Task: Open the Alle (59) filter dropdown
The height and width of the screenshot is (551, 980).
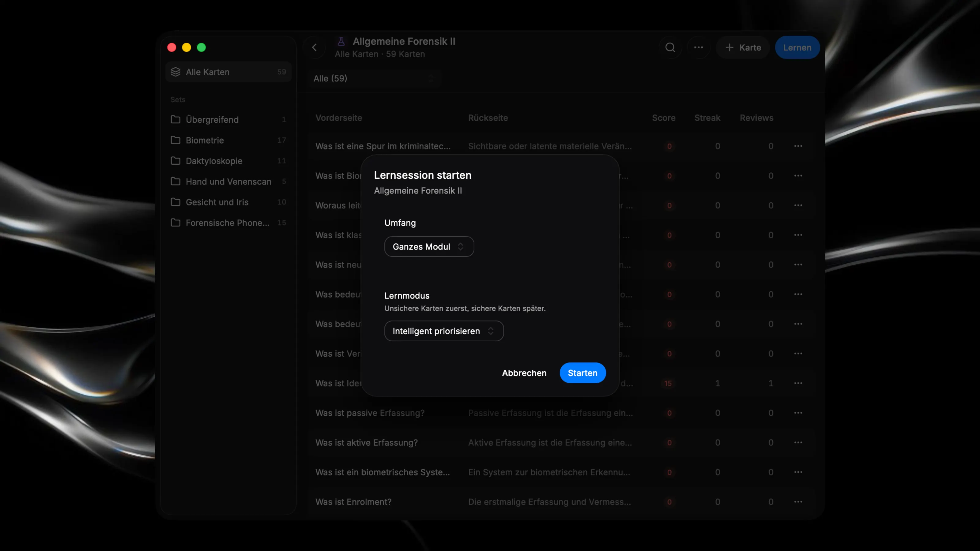Action: (x=374, y=78)
